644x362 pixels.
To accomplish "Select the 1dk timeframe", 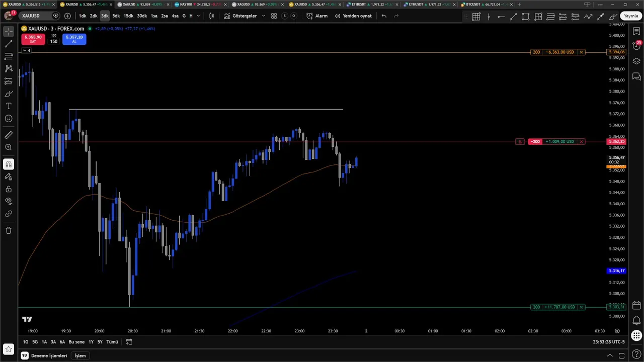I will click(x=82, y=16).
